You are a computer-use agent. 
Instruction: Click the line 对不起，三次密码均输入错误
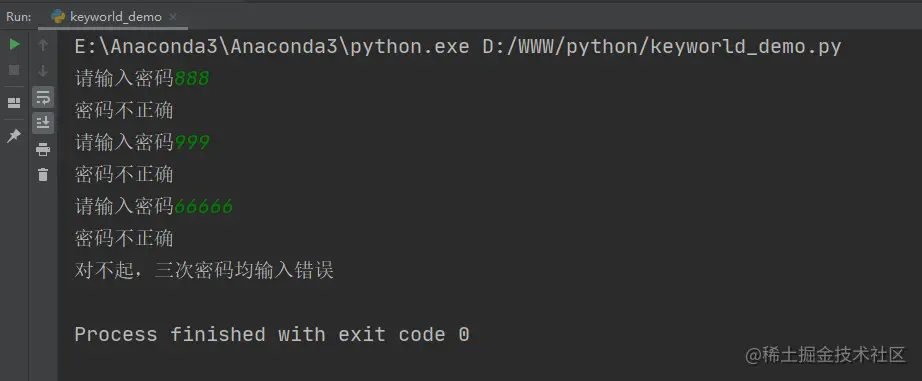tap(204, 270)
